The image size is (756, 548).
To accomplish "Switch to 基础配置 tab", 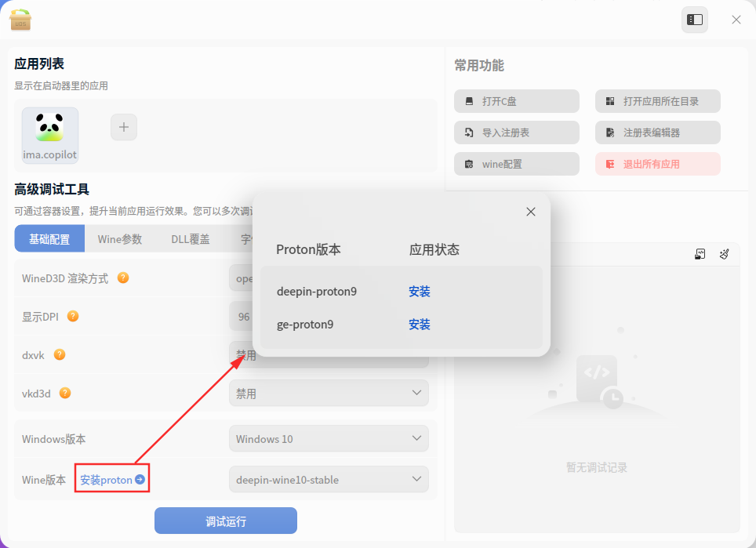I will coord(49,238).
